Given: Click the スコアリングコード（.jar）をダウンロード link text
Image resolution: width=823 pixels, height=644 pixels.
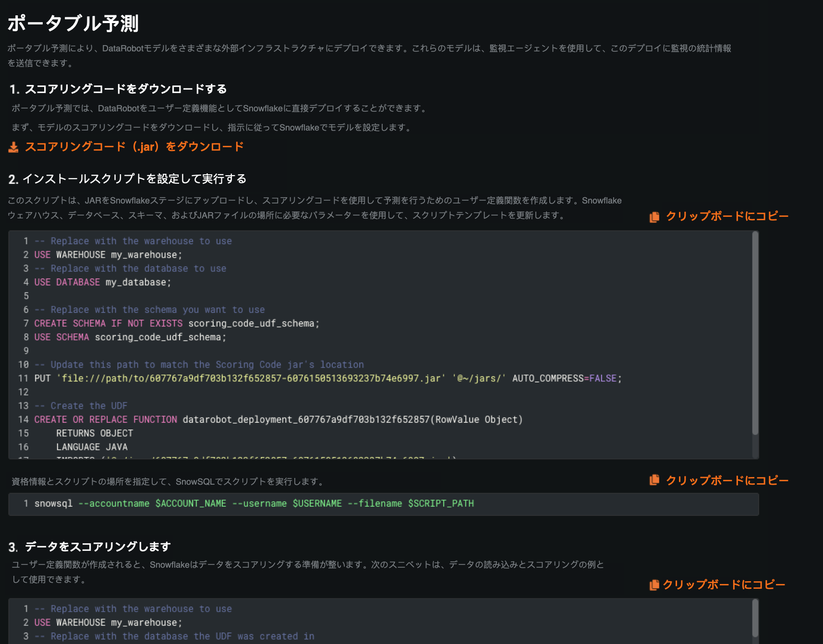Looking at the screenshot, I should coord(134,147).
